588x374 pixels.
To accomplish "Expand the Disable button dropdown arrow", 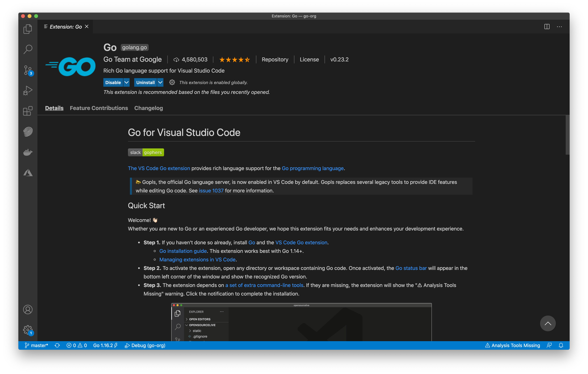I will click(x=126, y=82).
